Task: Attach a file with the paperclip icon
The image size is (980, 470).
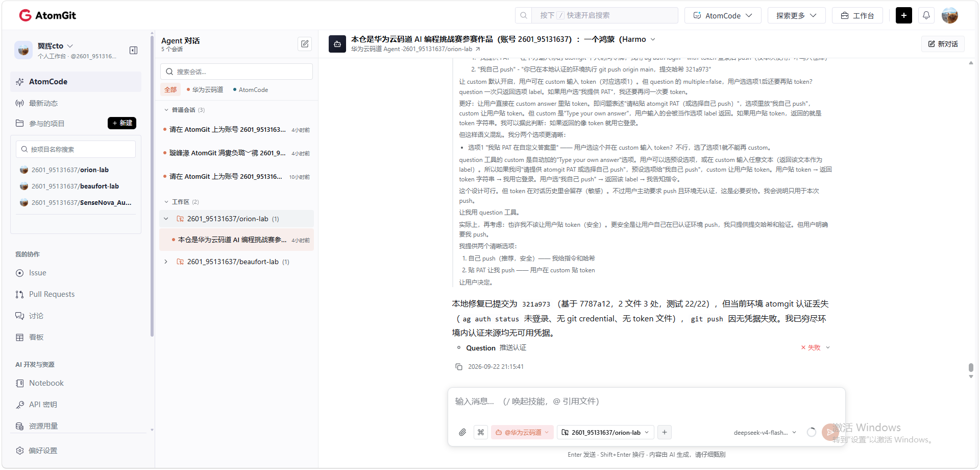Action: (x=462, y=432)
